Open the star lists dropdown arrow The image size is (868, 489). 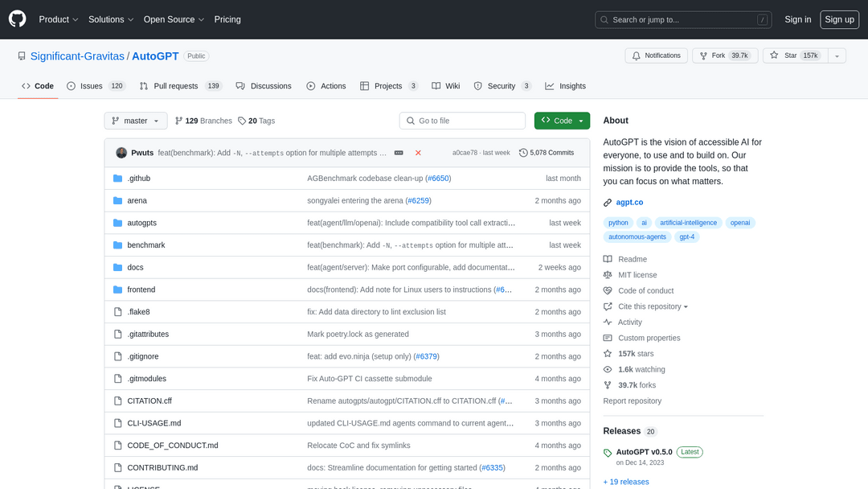point(837,55)
